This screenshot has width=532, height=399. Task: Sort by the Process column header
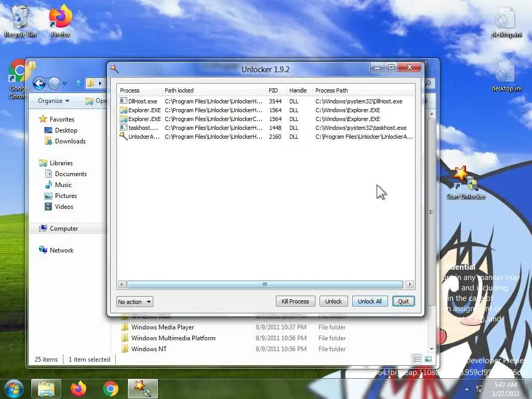(x=139, y=90)
